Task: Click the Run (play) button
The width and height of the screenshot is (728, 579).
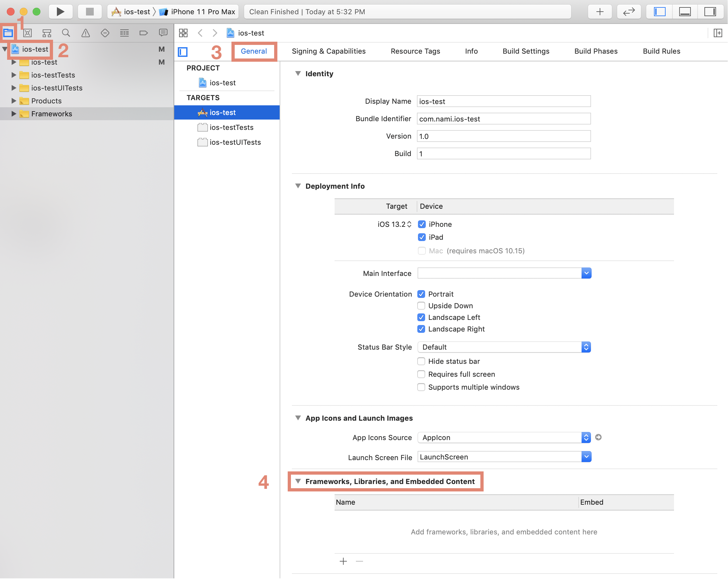Action: [x=60, y=12]
